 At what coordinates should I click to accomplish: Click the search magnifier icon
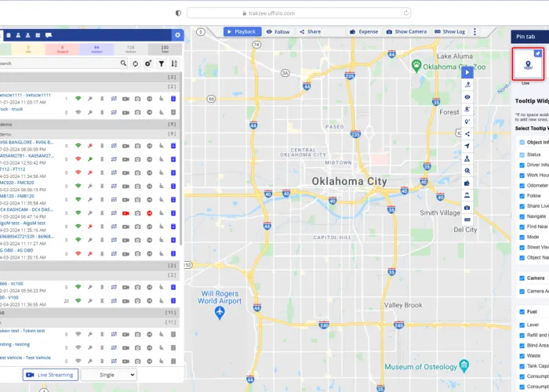tap(123, 64)
